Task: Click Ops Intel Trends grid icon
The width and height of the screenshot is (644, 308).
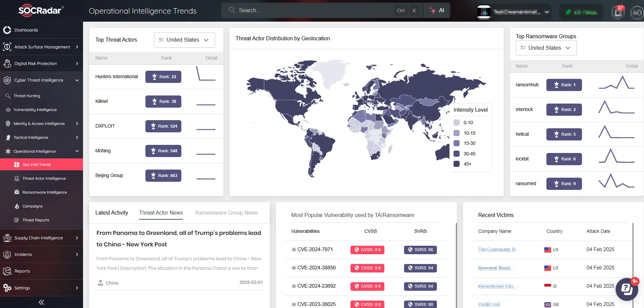Action: coord(17,164)
